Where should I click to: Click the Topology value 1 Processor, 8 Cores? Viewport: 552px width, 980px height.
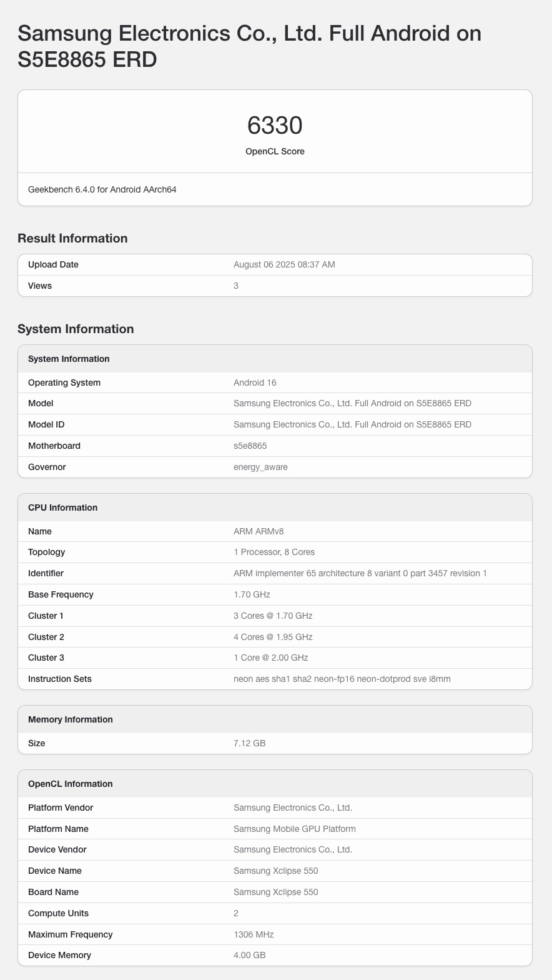pyautogui.click(x=274, y=552)
